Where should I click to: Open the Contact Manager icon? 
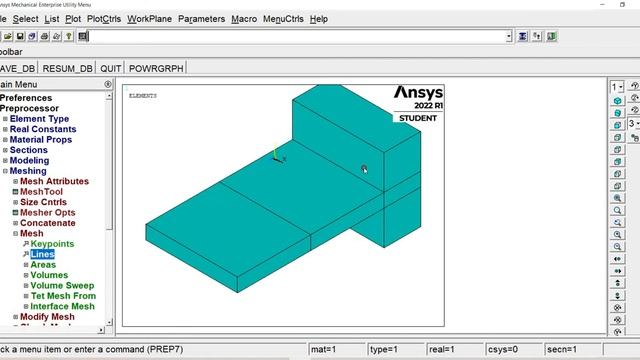tap(552, 36)
